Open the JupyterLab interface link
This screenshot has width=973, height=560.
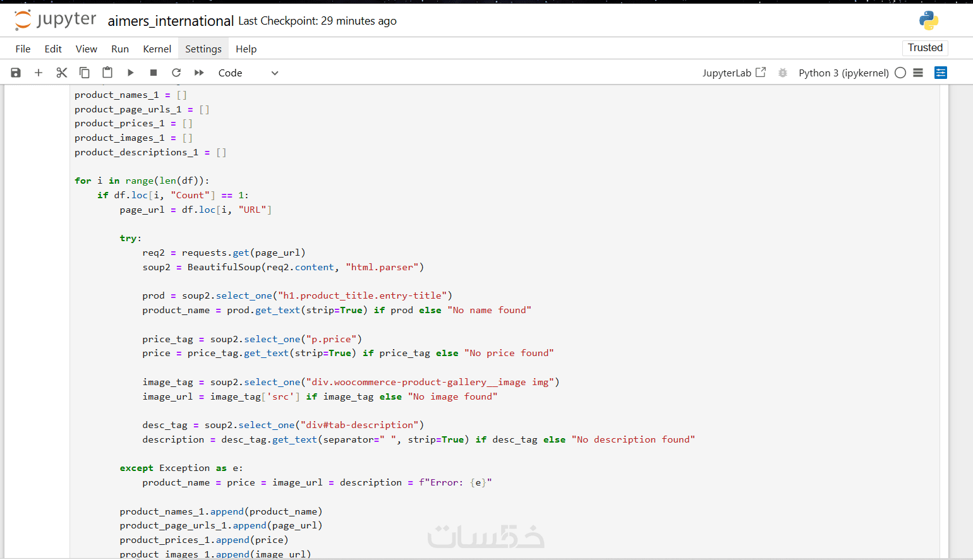(x=734, y=73)
